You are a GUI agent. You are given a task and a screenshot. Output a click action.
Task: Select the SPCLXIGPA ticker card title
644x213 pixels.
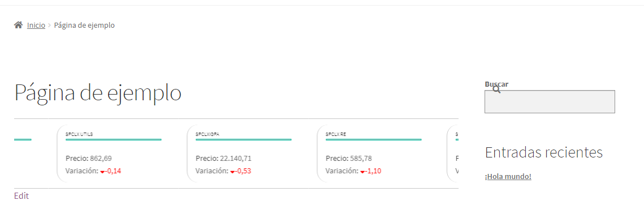click(x=208, y=134)
